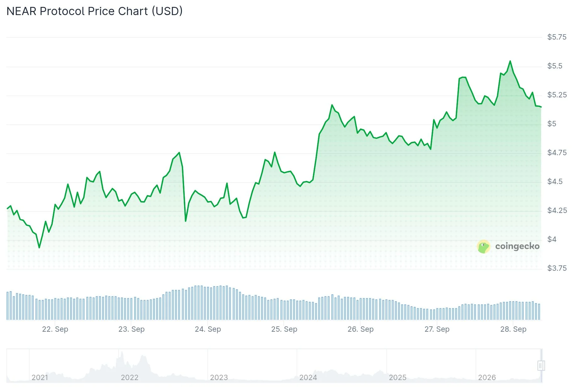Click the 2025 label in the navigator timeline
This screenshot has height=392, width=573.
pos(398,377)
